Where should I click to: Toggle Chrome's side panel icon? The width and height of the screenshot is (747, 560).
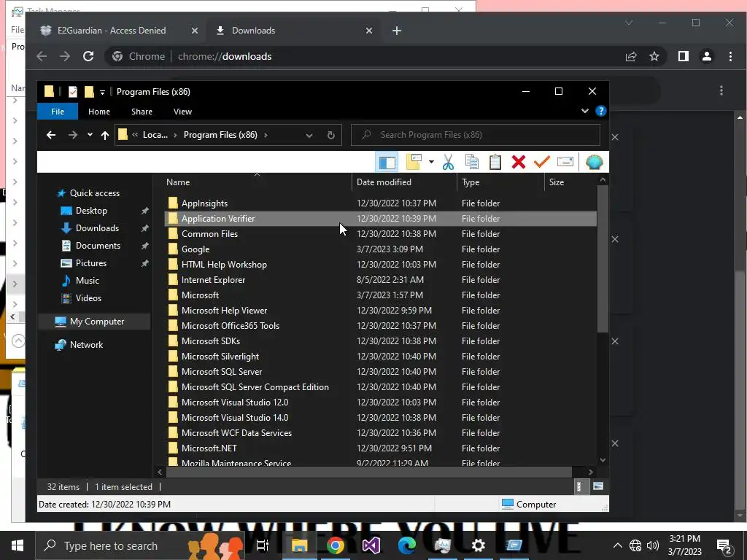[683, 56]
